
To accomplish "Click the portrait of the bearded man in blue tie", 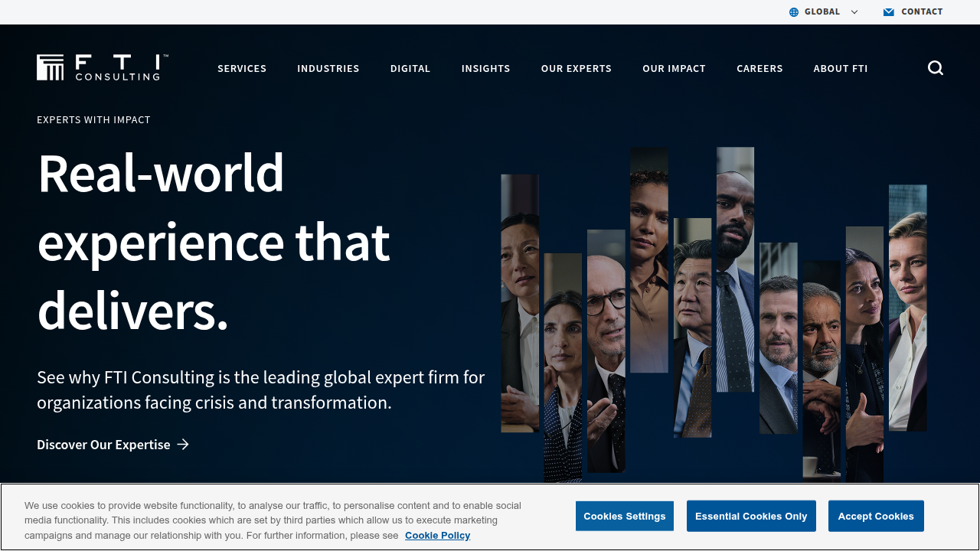I will pos(735,269).
